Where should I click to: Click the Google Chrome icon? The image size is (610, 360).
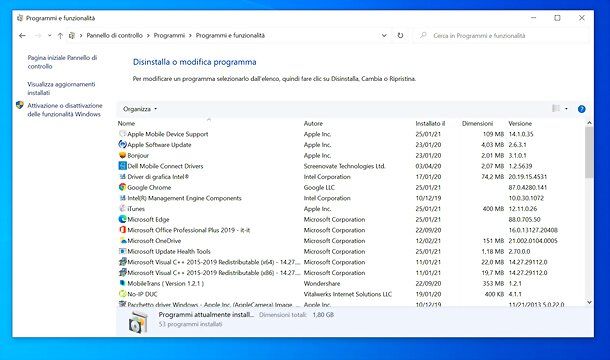tap(123, 187)
